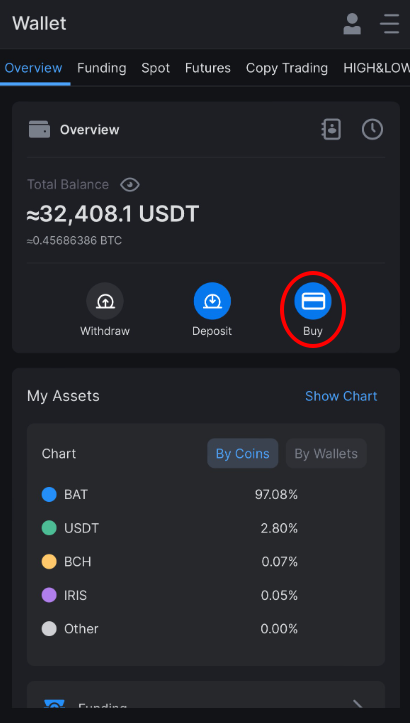Open the Copy Trading tab
The width and height of the screenshot is (410, 723).
pyautogui.click(x=287, y=68)
